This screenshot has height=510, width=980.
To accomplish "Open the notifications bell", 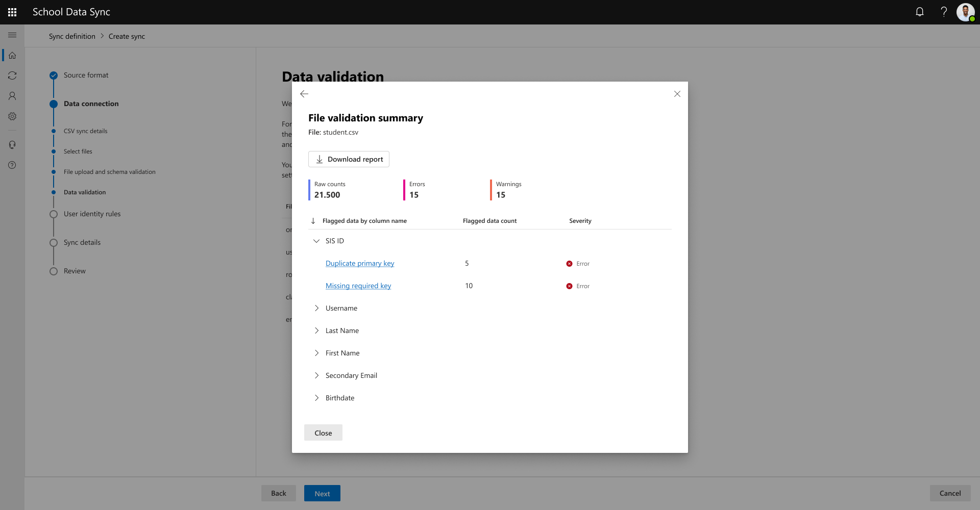I will pos(920,12).
